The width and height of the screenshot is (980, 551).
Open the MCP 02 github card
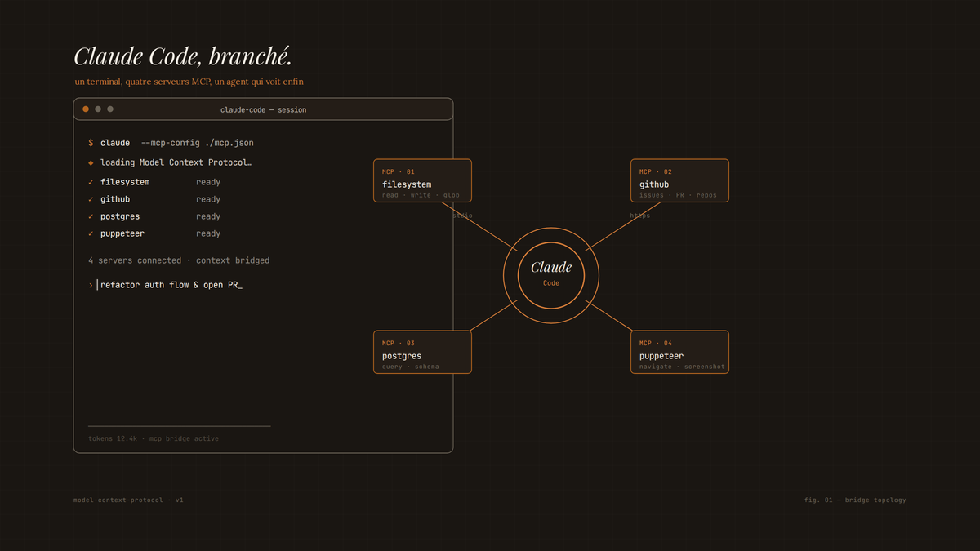click(679, 180)
